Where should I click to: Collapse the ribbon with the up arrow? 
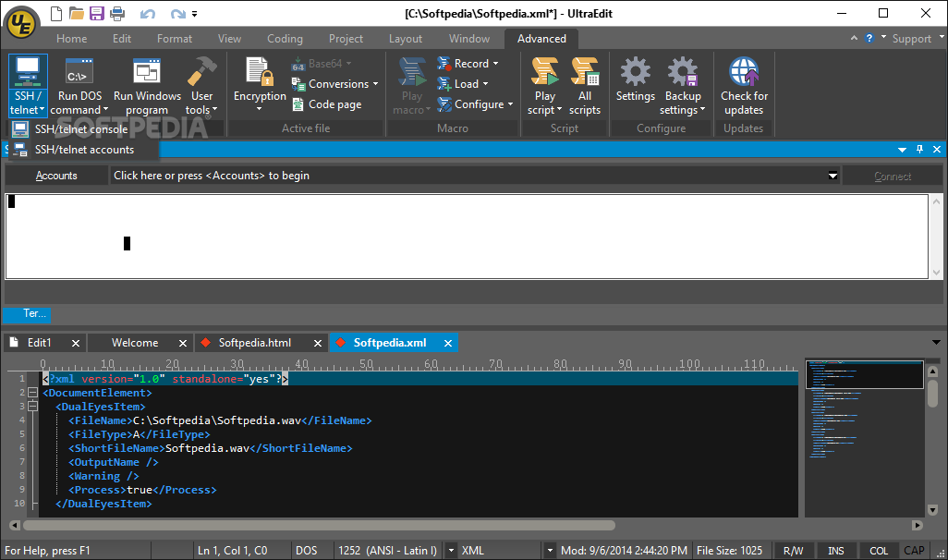854,38
